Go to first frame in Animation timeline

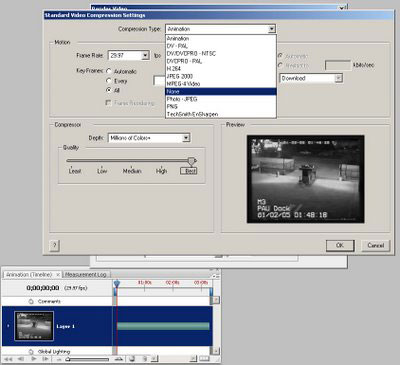coord(8,359)
